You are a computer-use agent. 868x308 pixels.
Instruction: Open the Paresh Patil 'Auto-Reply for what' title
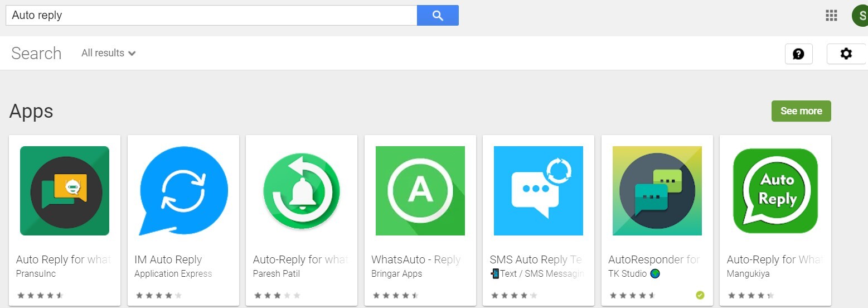(x=300, y=259)
